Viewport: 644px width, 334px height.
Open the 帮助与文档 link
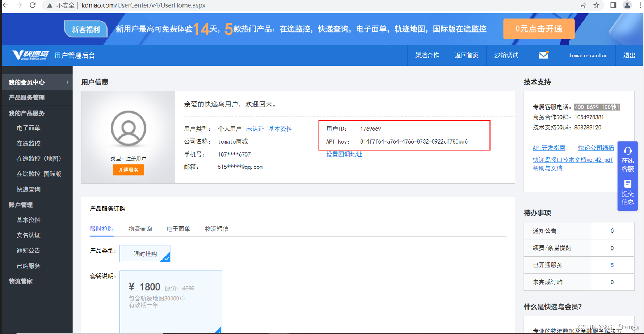point(547,168)
